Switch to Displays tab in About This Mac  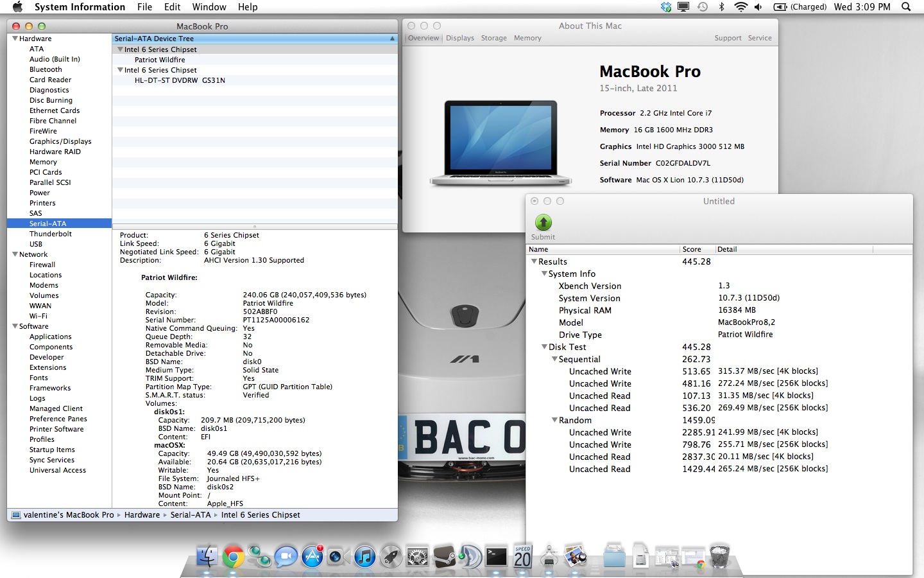[x=460, y=38]
